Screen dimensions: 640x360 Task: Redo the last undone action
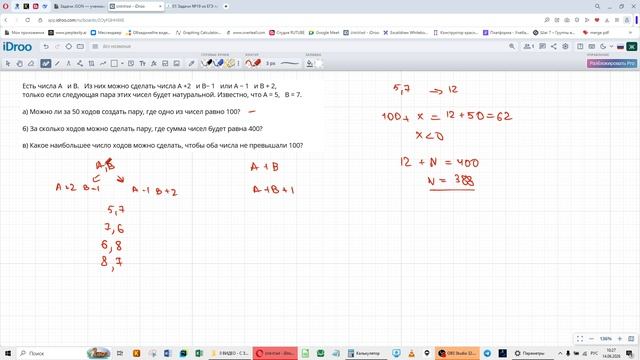point(57,47)
